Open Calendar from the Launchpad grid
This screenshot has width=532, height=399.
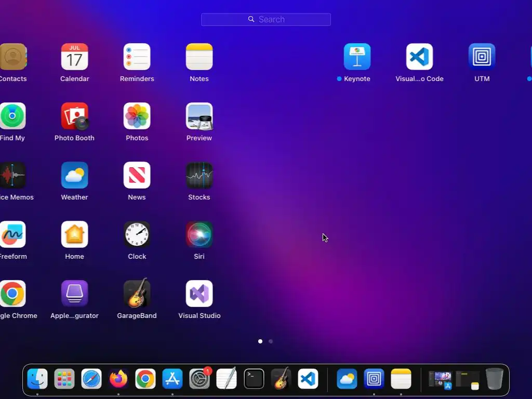coord(75,57)
